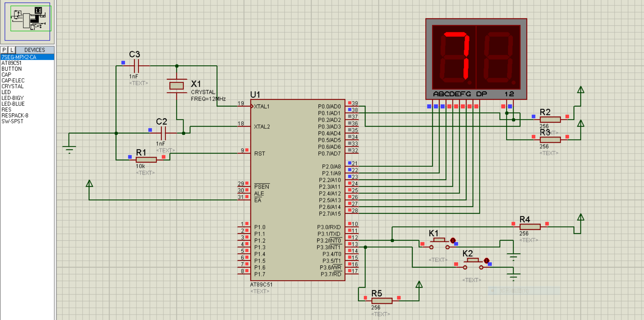Select 7SEG-MPX2-CA in device list
644x320 pixels.
[x=27, y=57]
